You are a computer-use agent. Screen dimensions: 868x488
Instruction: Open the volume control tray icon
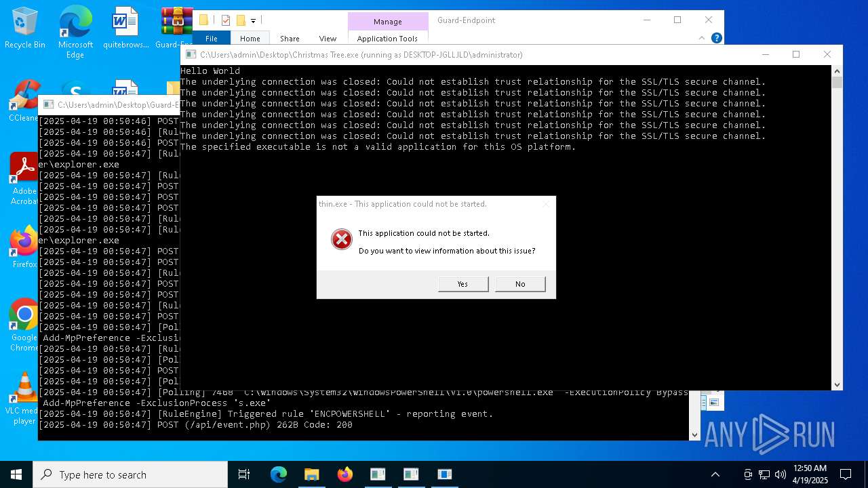click(x=781, y=474)
